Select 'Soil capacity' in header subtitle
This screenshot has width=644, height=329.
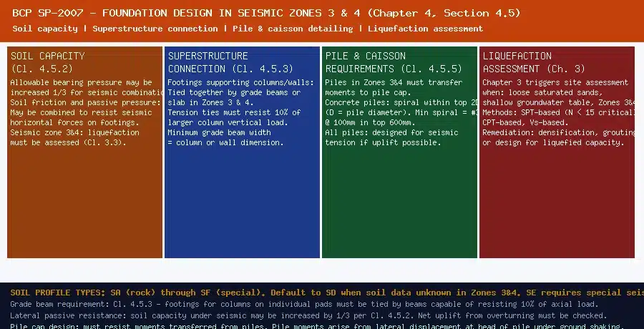[x=45, y=29]
